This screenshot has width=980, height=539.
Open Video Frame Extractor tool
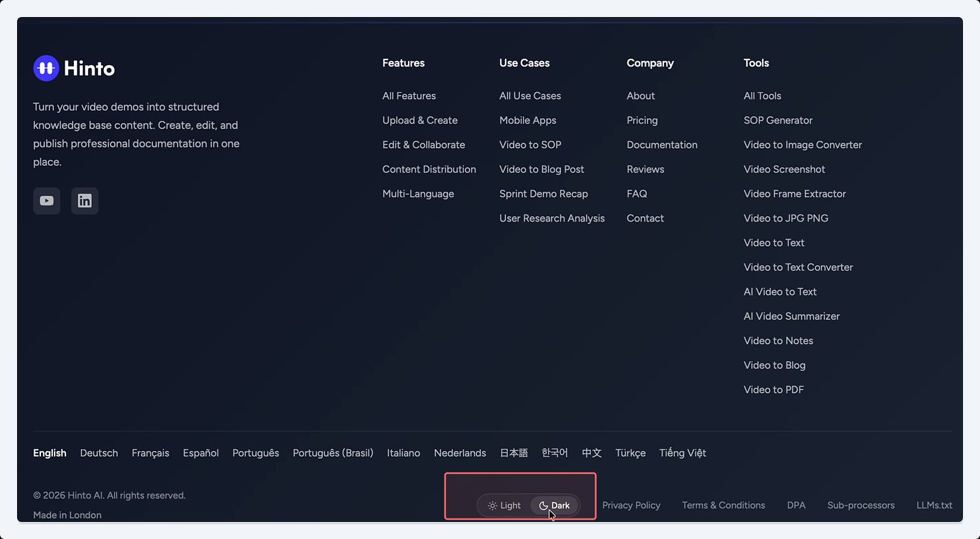point(795,194)
